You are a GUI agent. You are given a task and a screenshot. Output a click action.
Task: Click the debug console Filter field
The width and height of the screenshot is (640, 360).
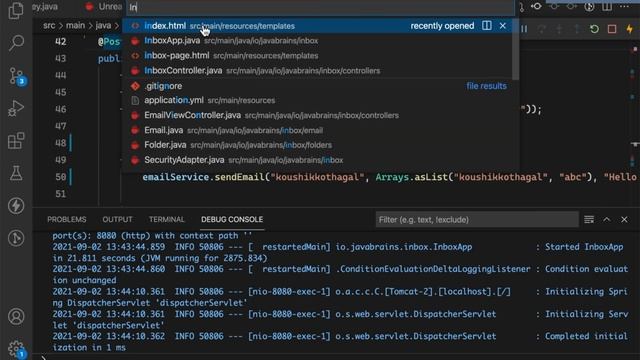[x=477, y=220]
